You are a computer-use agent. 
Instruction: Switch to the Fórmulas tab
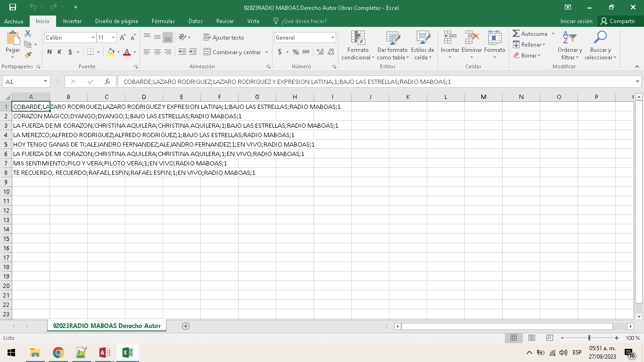[x=163, y=21]
